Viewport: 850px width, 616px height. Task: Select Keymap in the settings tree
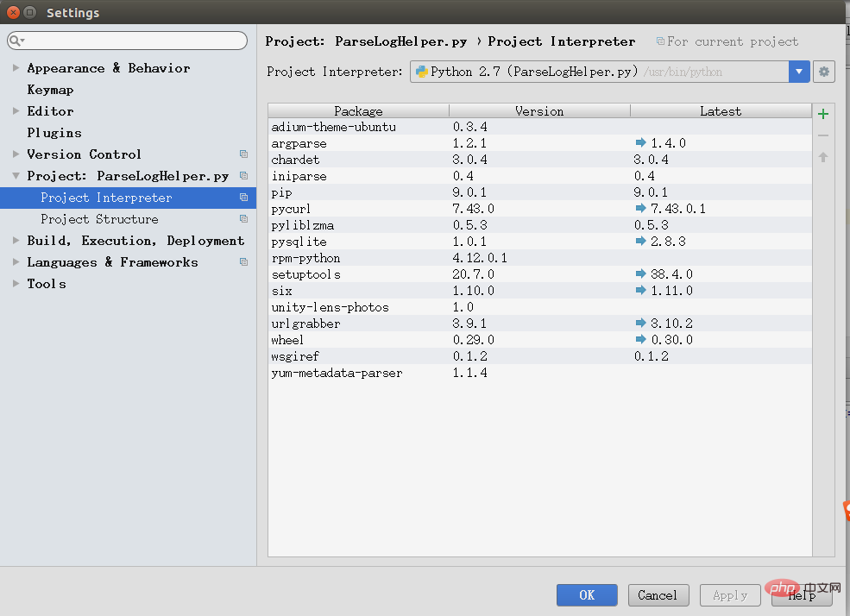coord(50,90)
